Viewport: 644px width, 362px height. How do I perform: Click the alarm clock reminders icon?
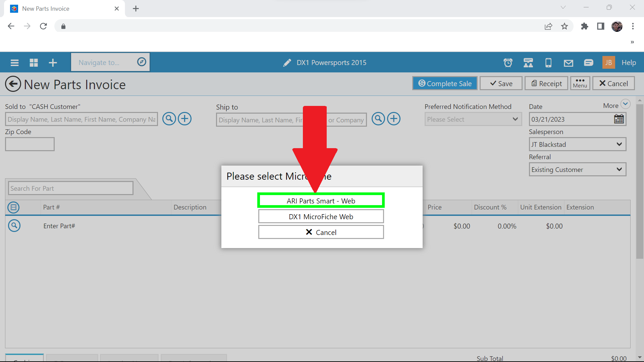pos(508,63)
